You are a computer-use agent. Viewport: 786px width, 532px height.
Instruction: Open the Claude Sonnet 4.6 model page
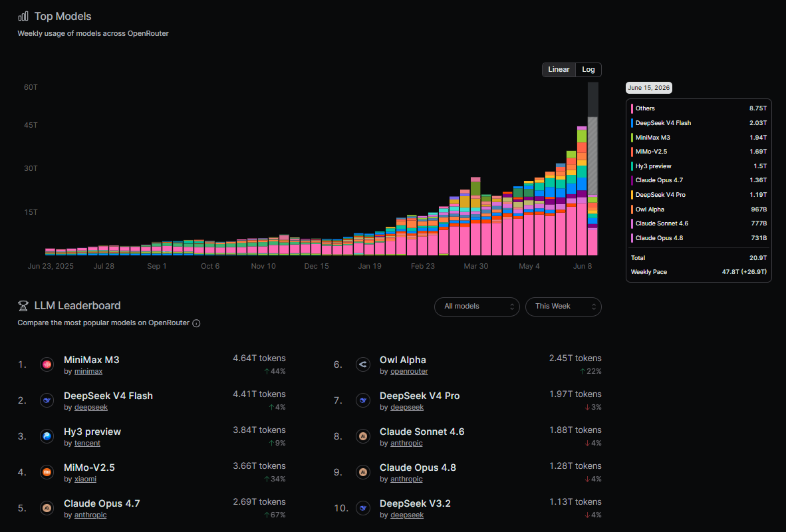[422, 432]
